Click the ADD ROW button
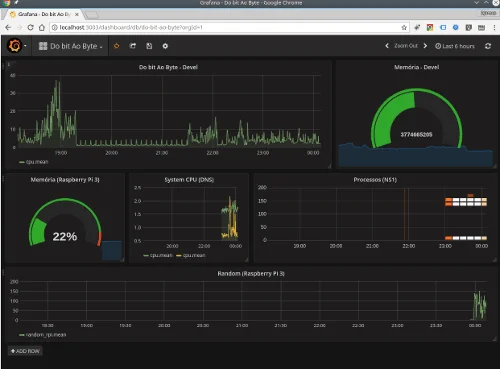The image size is (500, 369). [25, 351]
